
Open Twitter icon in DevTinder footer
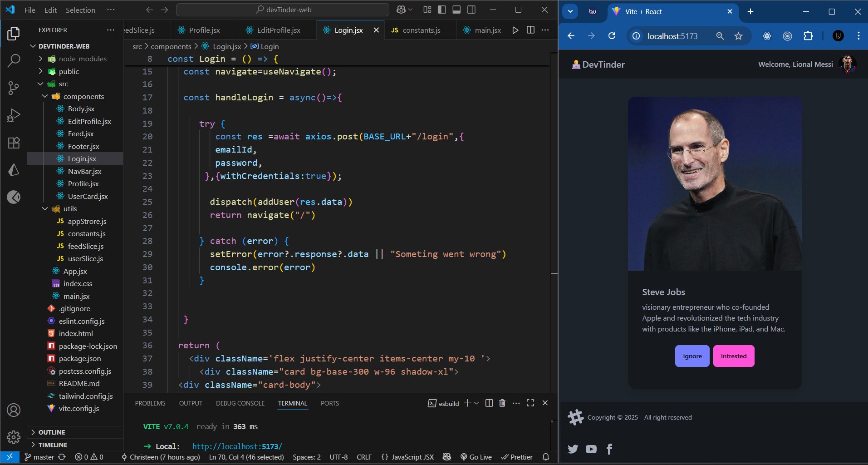[x=573, y=449]
